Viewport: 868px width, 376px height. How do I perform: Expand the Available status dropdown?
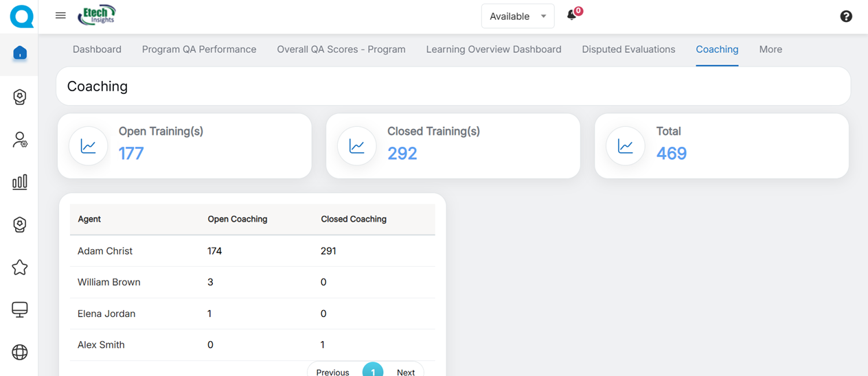tap(517, 16)
